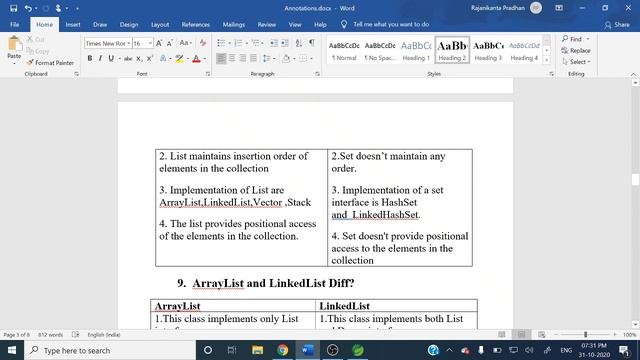Apply the Normal style
The image size is (640, 360).
pos(344,50)
